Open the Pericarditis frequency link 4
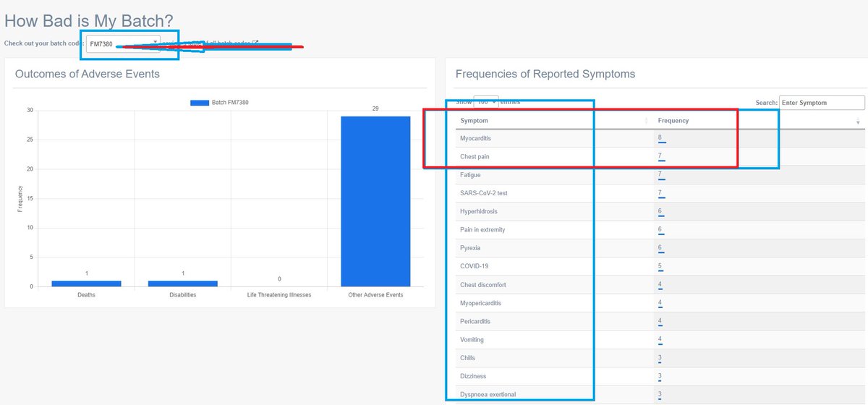 point(660,321)
